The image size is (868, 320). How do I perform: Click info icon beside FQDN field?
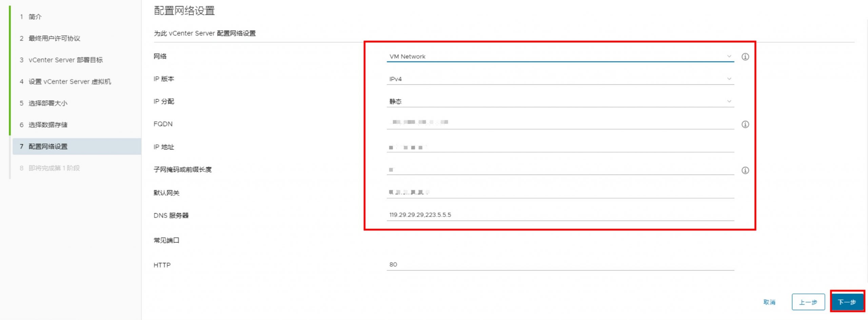point(745,125)
